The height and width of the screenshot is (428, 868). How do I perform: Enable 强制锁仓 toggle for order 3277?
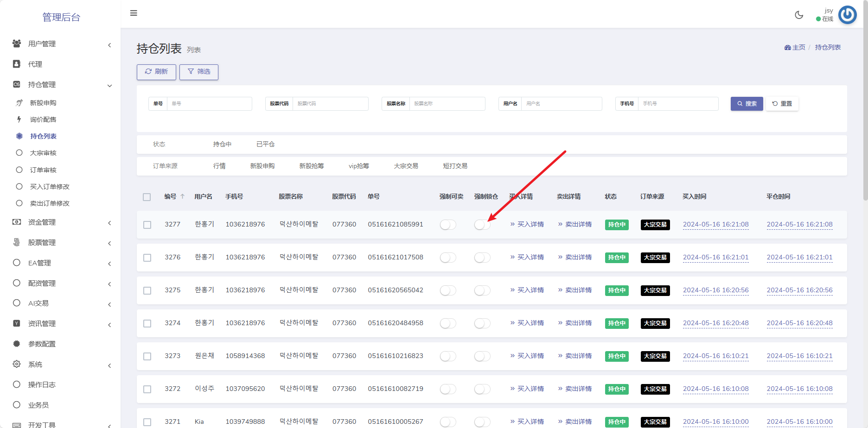coord(482,225)
